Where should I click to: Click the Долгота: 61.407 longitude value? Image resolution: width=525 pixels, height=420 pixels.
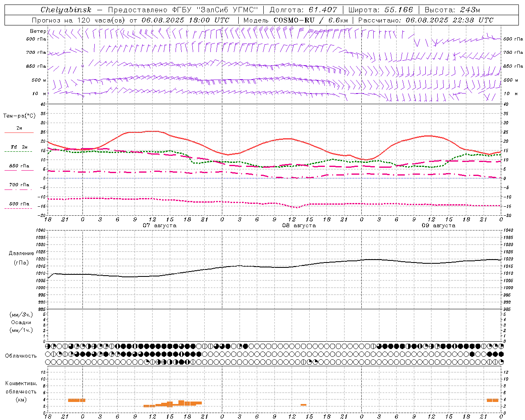pyautogui.click(x=303, y=10)
